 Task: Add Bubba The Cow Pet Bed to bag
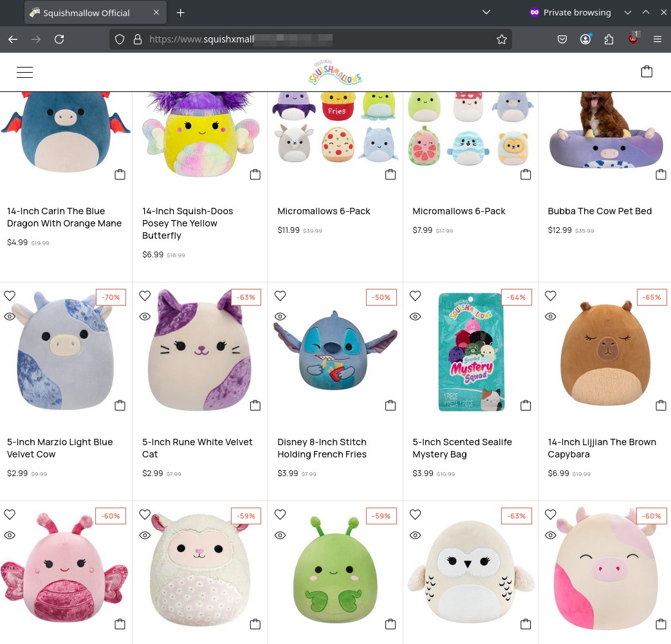pyautogui.click(x=661, y=174)
